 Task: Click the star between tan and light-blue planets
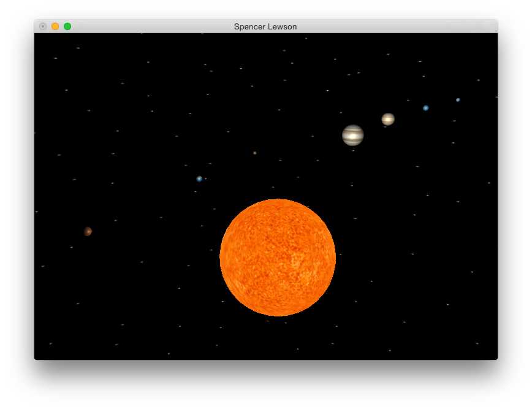coord(408,101)
